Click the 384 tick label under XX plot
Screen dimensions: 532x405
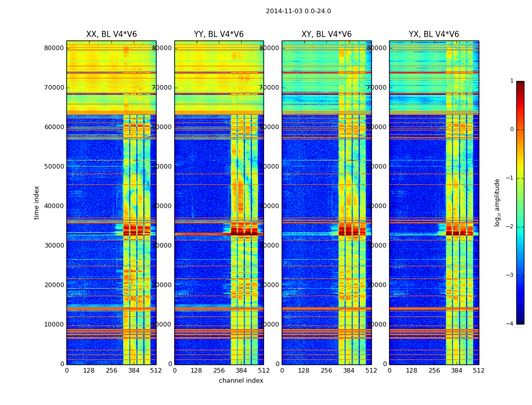[134, 371]
